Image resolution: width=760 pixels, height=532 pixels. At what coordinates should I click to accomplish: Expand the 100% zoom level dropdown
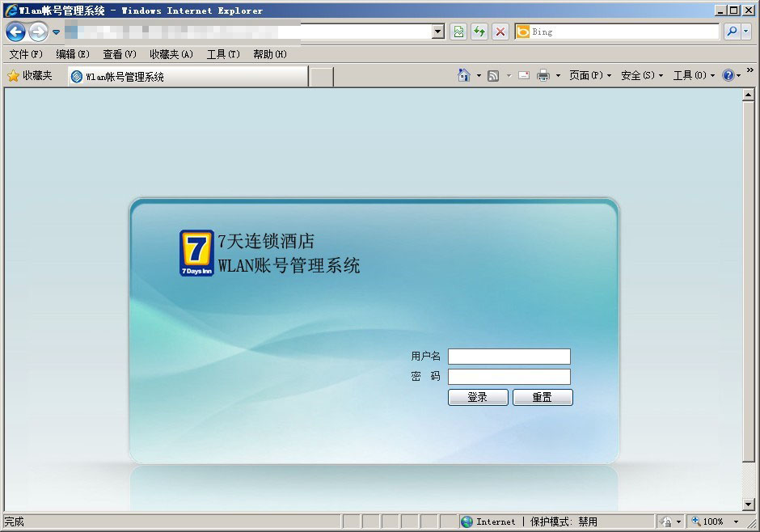[x=736, y=522]
